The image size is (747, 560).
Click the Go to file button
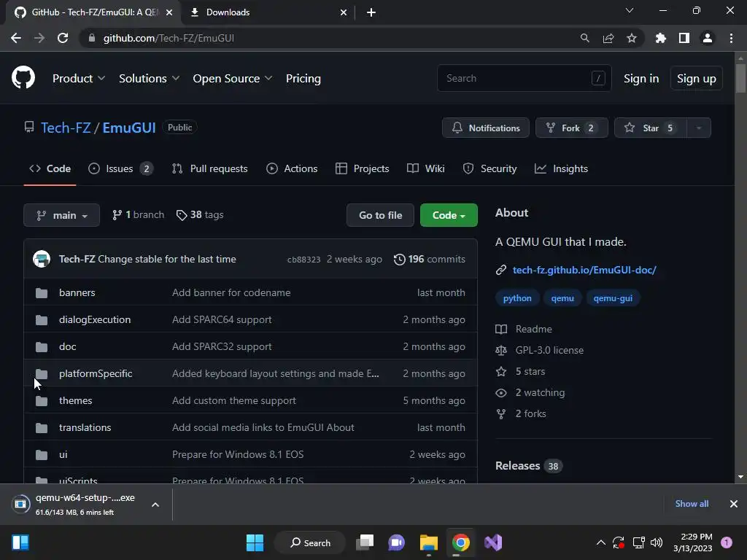(380, 215)
